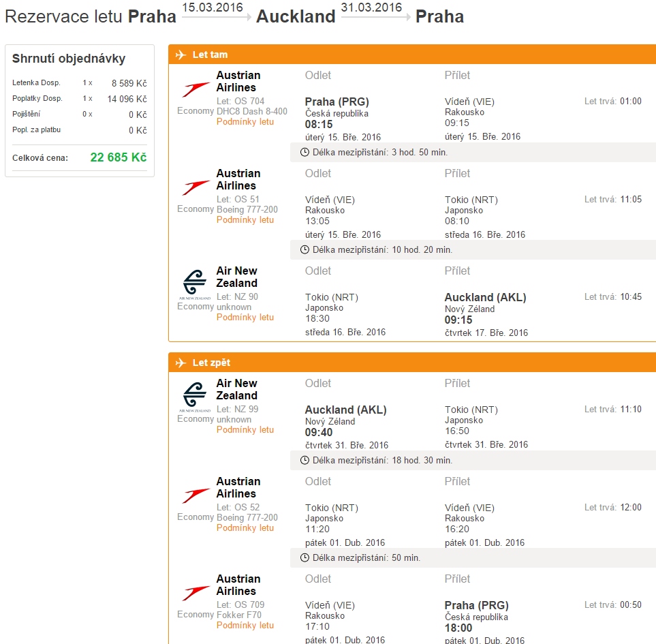This screenshot has height=644, width=656.
Task: Click Praha (PRG) departure in Let tam
Action: tap(337, 102)
